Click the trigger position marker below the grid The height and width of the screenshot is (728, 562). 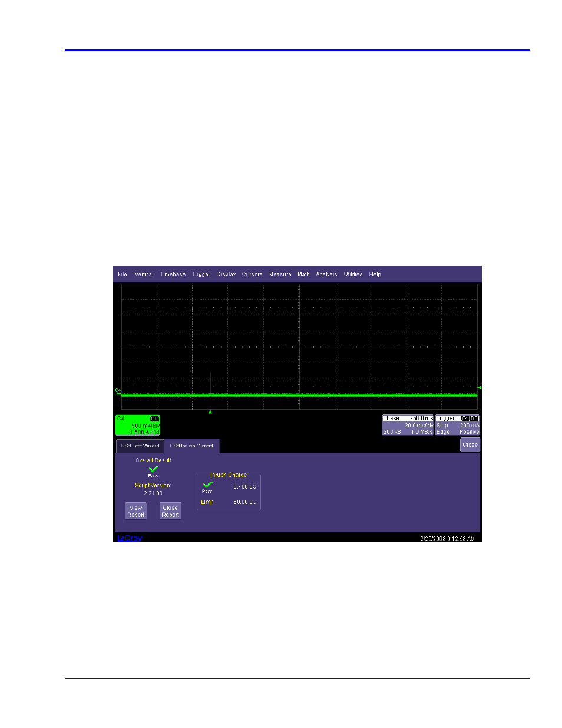[210, 412]
